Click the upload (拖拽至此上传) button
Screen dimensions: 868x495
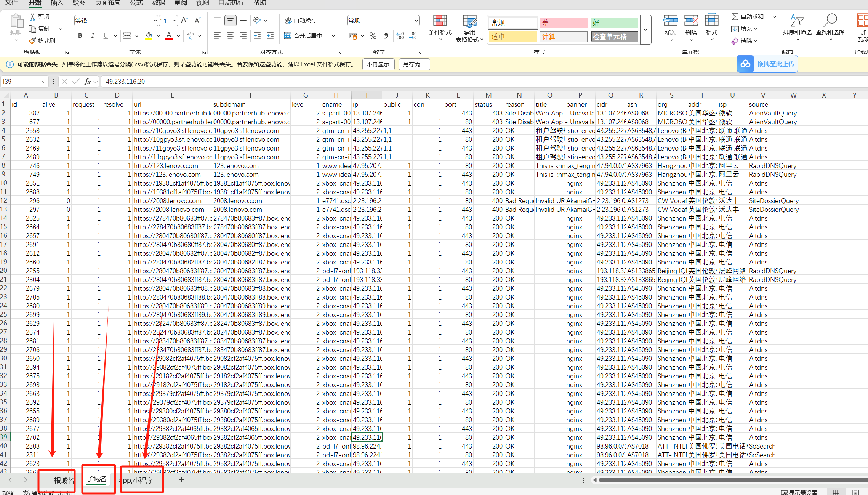(x=767, y=64)
